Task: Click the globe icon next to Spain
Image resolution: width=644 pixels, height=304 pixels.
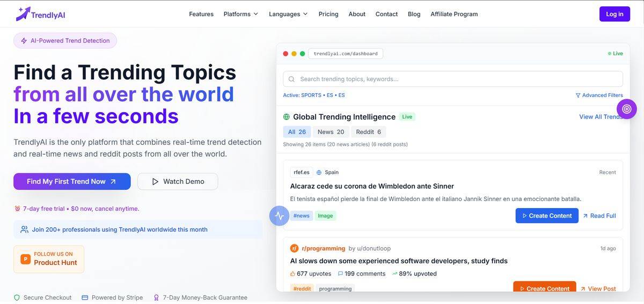Action: (319, 173)
